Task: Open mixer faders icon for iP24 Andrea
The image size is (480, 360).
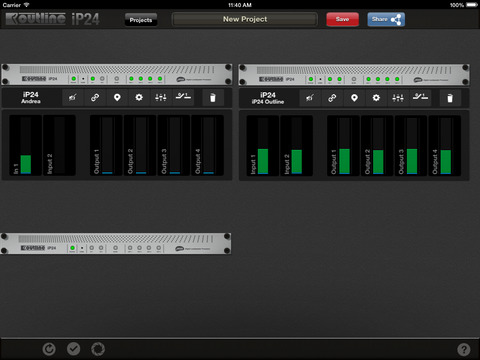Action: click(x=161, y=98)
